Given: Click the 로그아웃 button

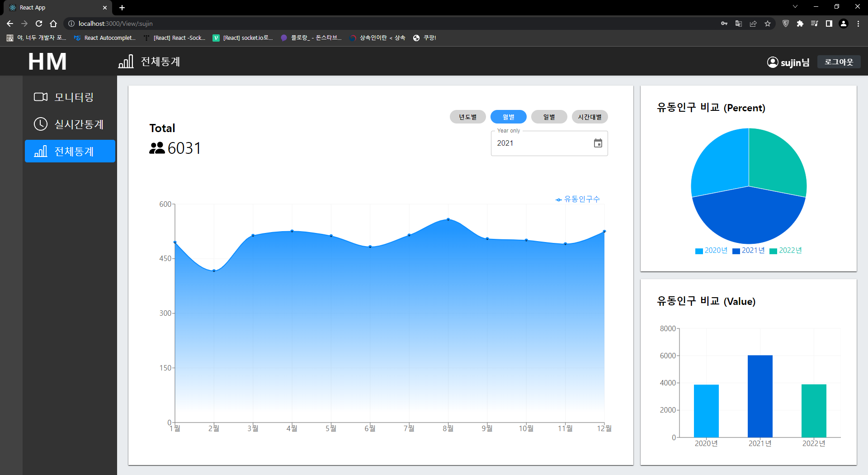Looking at the screenshot, I should pyautogui.click(x=839, y=62).
